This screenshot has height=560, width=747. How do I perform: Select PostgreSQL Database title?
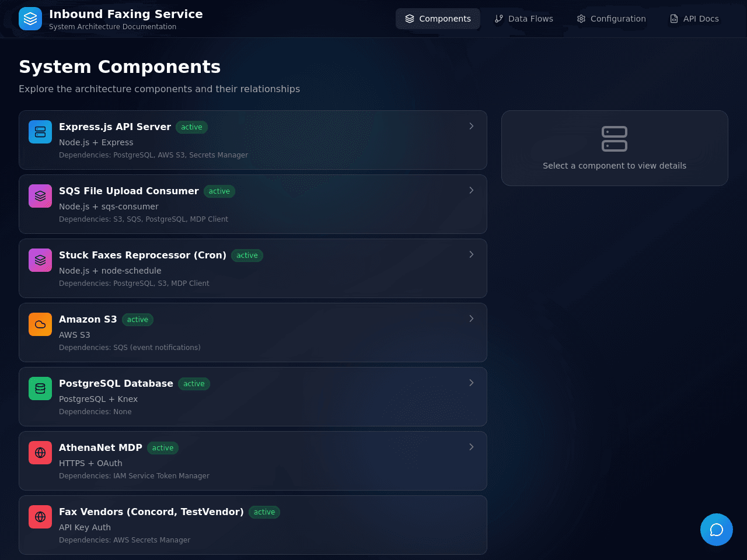[x=116, y=383]
